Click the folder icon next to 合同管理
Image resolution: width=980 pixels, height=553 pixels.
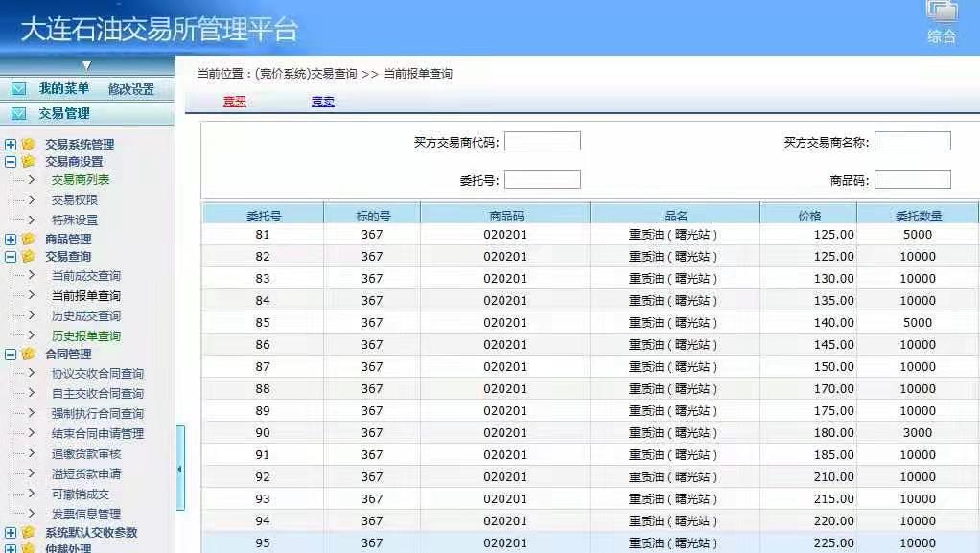(29, 354)
